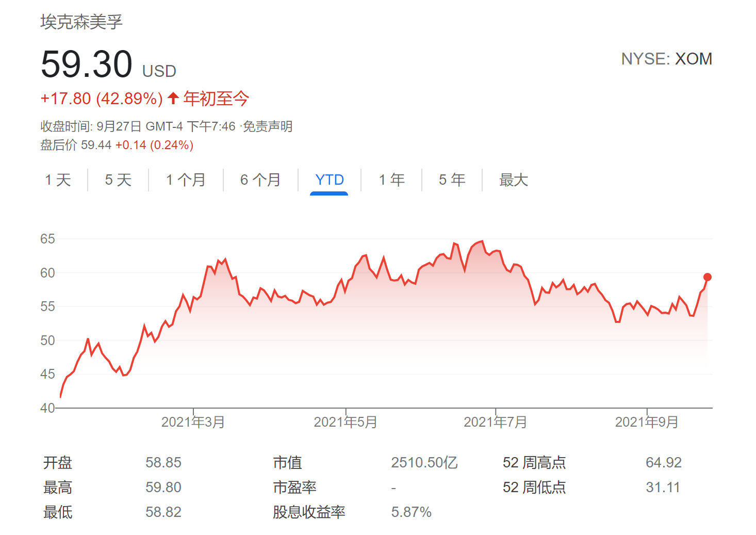This screenshot has height=535, width=756.
Task: Click the 市盈率 label
Action: click(x=294, y=487)
